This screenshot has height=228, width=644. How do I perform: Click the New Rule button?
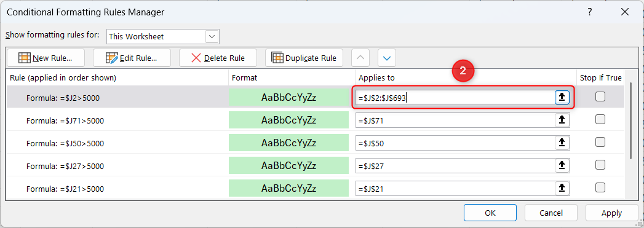[46, 58]
